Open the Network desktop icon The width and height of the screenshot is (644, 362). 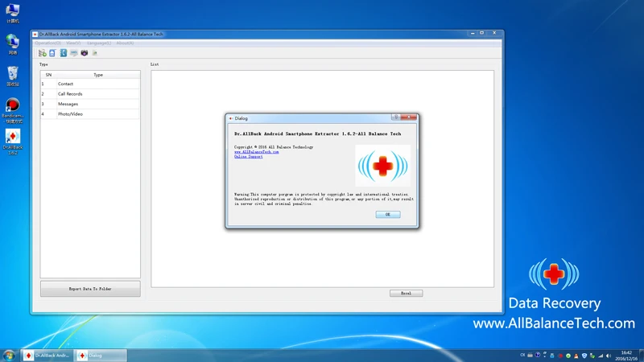point(13,44)
